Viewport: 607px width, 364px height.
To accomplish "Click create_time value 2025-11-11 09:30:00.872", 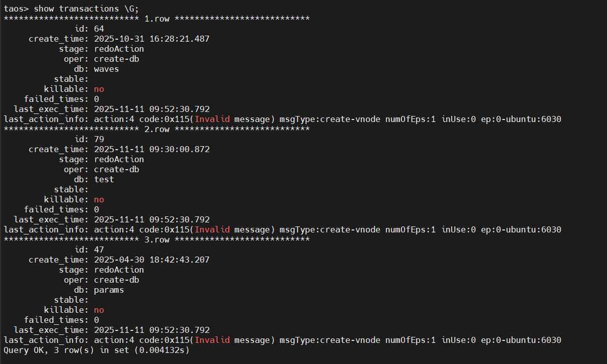I will coord(151,149).
